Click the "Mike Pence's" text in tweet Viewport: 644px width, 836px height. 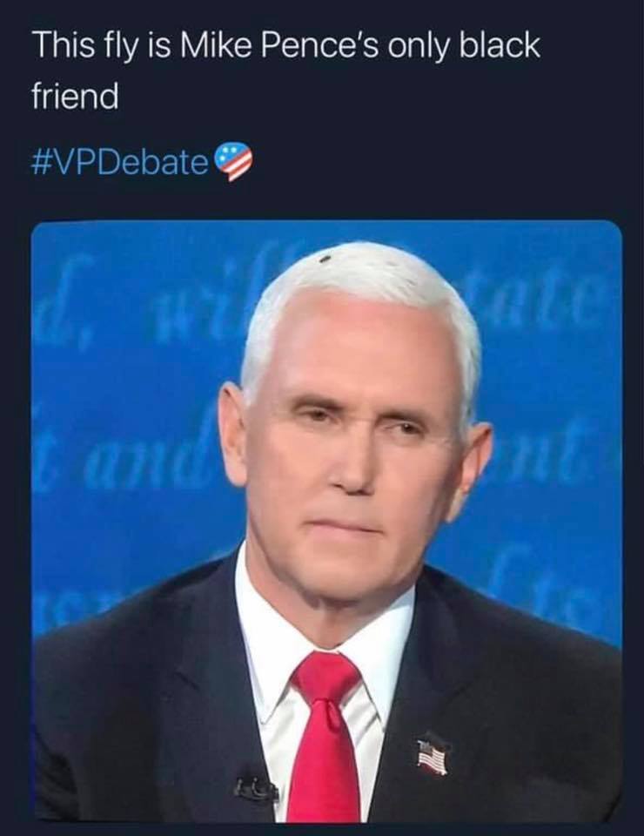(x=282, y=45)
